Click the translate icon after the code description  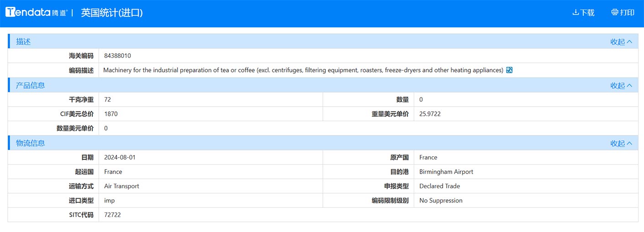coord(510,70)
